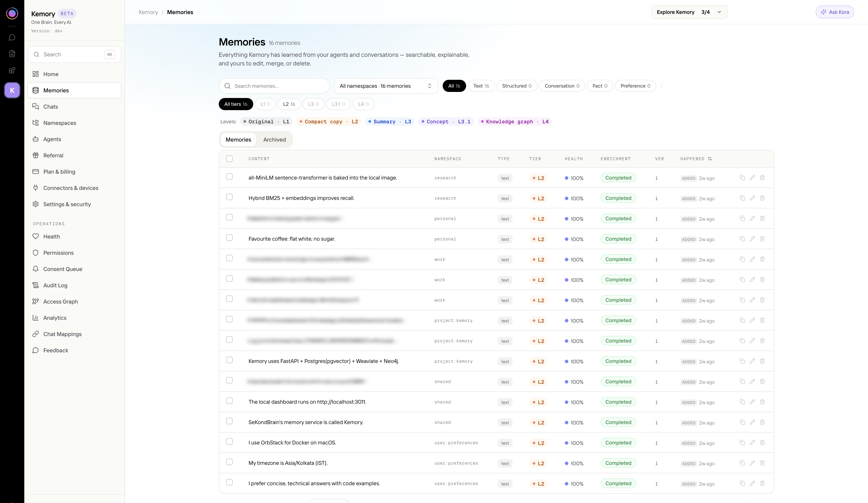Viewport: 868px width, 503px height.
Task: Sort by the Happened column swap icon
Action: (x=710, y=159)
